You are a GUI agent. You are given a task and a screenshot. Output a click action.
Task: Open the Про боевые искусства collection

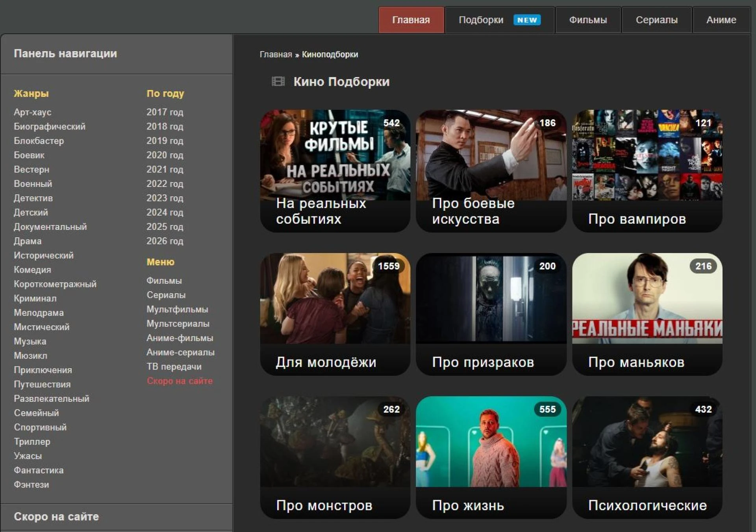(491, 171)
